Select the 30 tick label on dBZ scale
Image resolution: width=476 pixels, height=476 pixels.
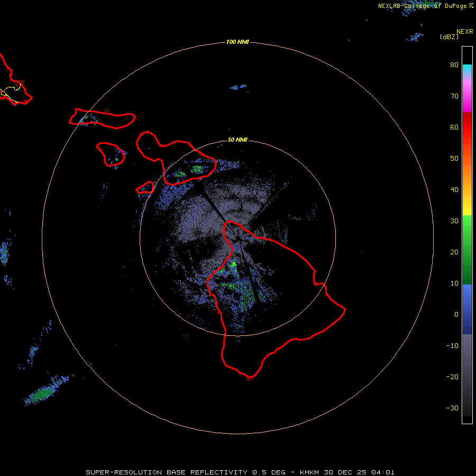tap(454, 221)
